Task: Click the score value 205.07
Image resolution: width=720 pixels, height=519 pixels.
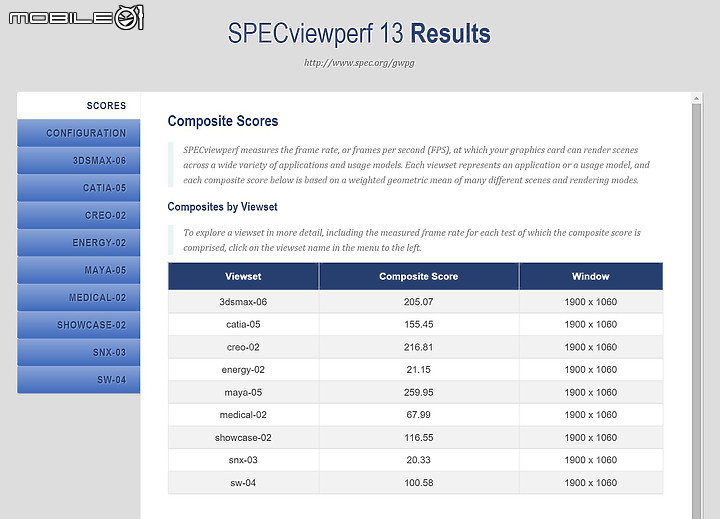Action: [419, 302]
